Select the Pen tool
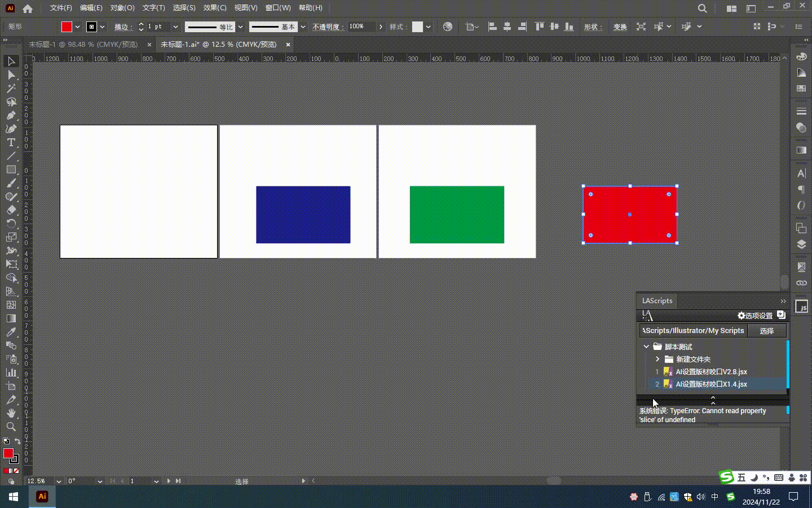This screenshot has height=508, width=812. (11, 115)
